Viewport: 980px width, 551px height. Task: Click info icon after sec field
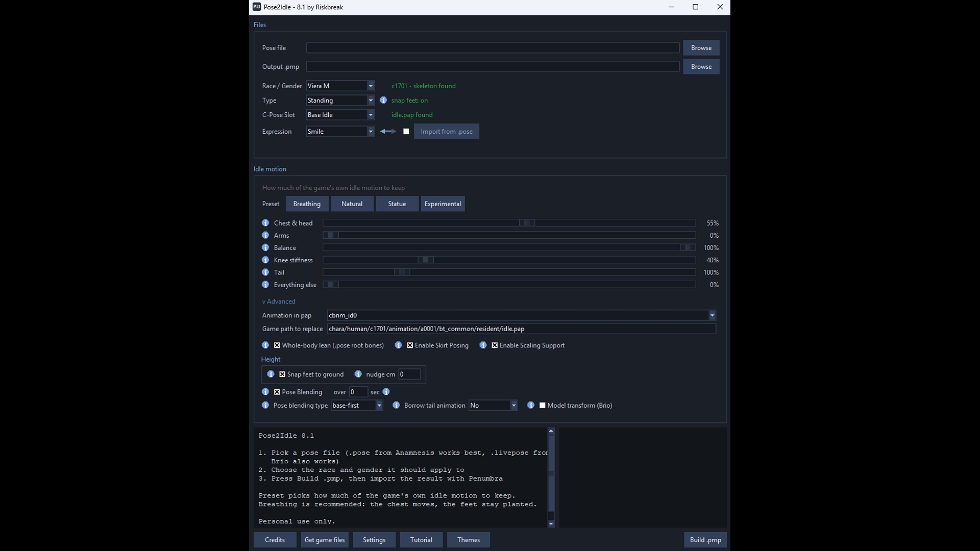point(386,392)
